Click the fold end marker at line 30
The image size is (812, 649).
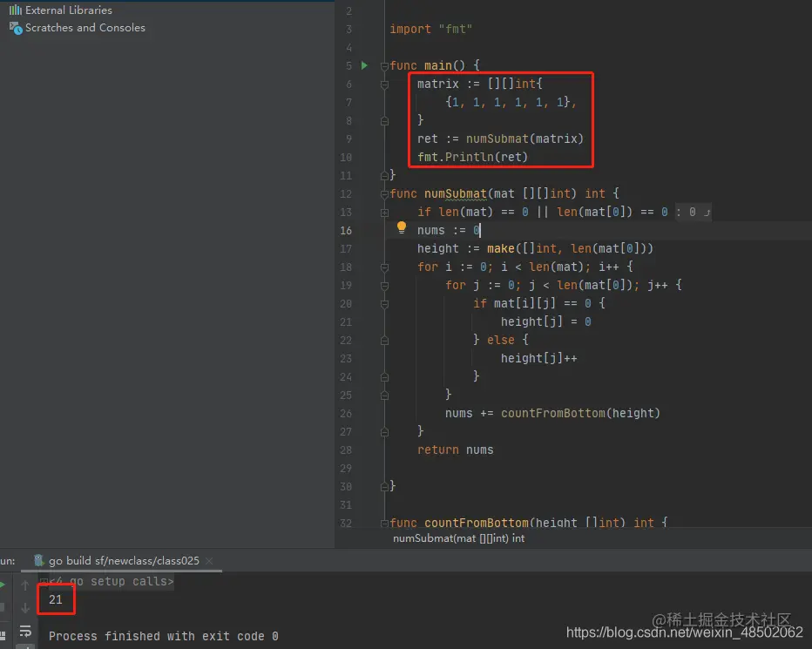click(x=384, y=487)
